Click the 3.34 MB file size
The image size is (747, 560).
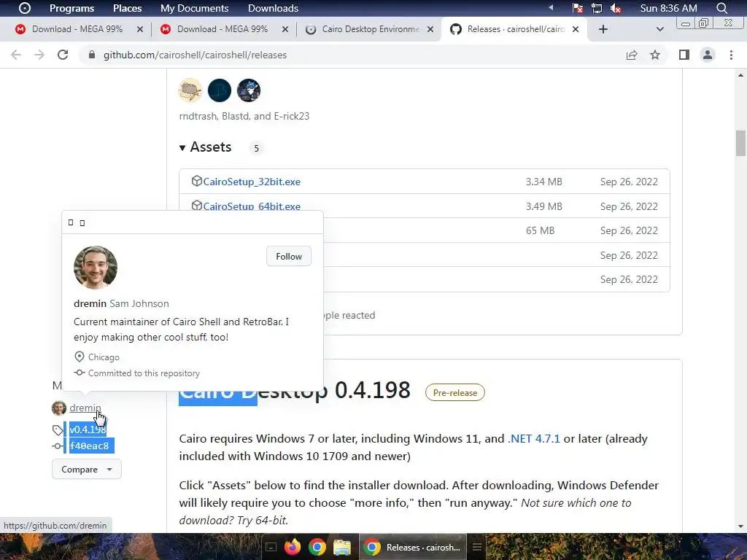click(543, 182)
